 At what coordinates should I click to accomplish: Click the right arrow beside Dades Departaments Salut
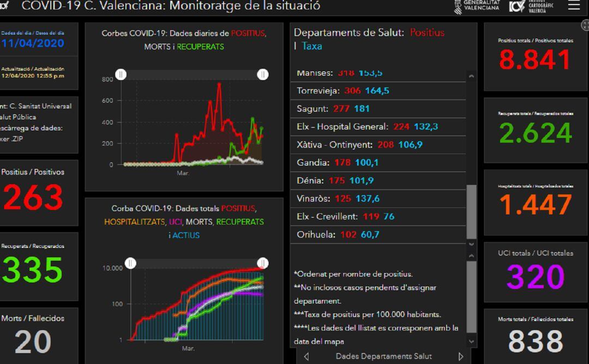click(460, 355)
